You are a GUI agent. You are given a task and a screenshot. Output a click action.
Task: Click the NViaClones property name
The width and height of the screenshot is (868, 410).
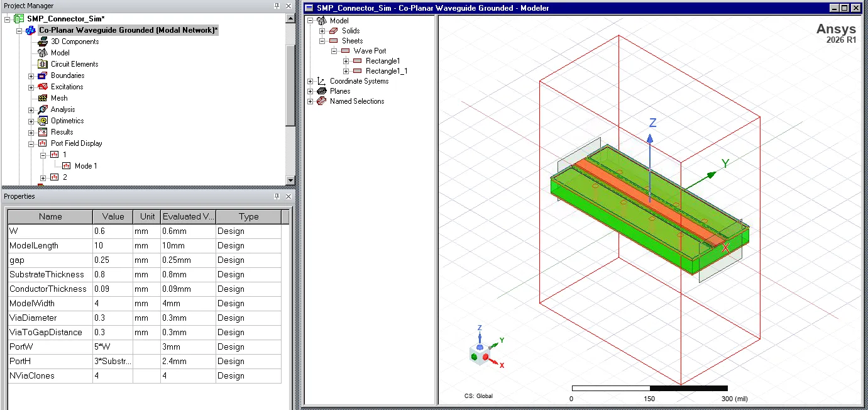point(32,375)
